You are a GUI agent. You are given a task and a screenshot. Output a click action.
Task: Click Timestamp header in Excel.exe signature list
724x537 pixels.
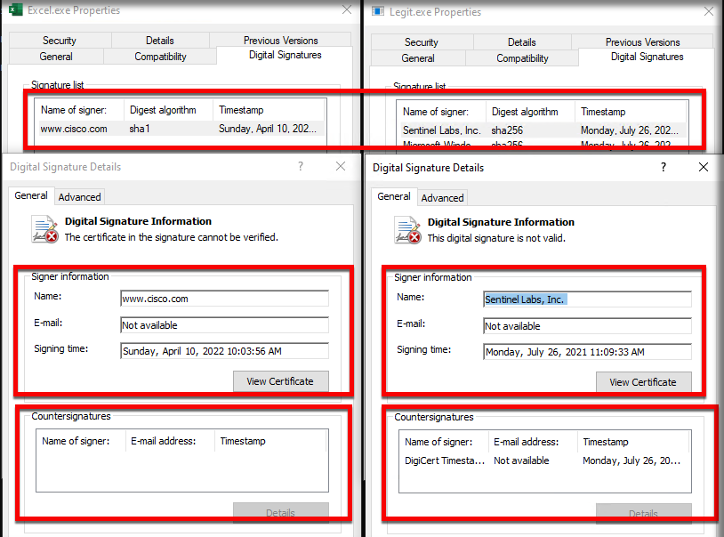pyautogui.click(x=269, y=110)
